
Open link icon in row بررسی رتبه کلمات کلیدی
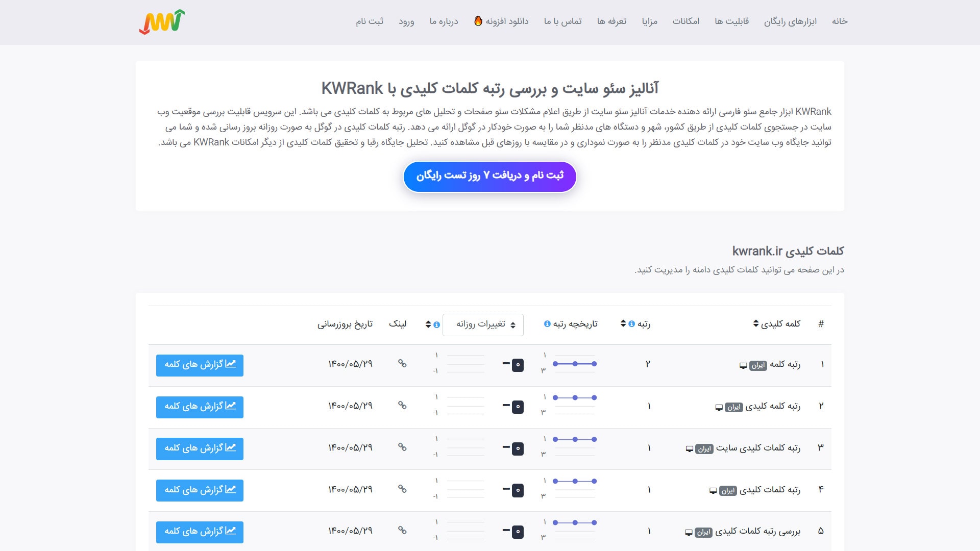click(x=402, y=530)
